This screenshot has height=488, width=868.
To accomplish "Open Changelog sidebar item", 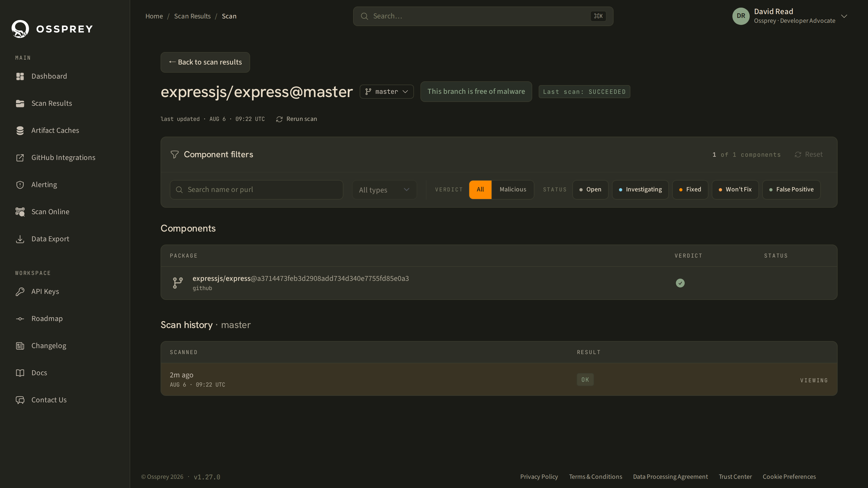I will 49,346.
